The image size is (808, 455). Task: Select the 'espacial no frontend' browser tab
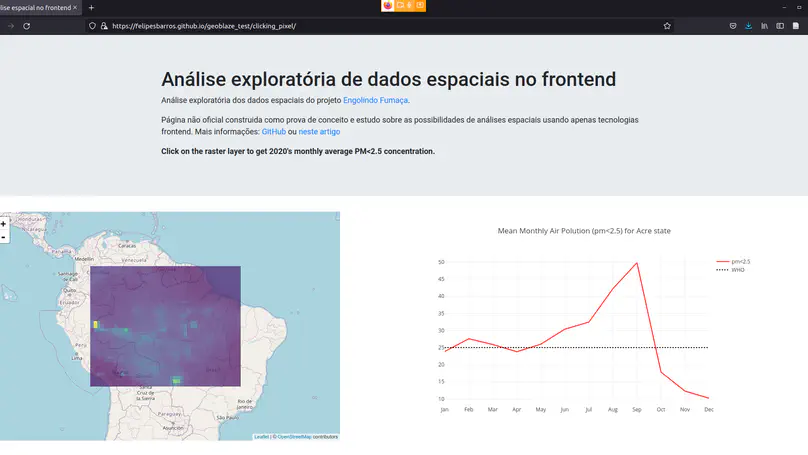39,8
